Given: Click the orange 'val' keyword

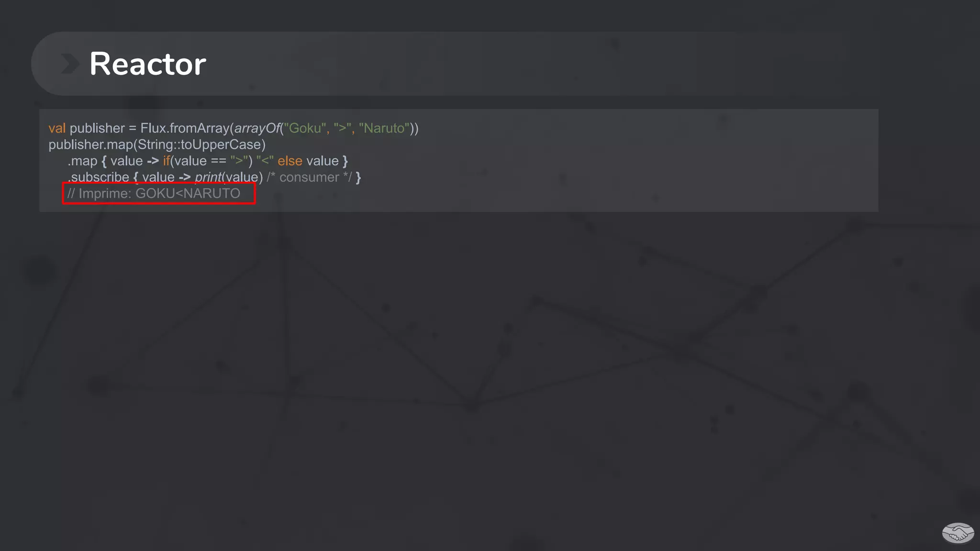Looking at the screenshot, I should [x=56, y=128].
